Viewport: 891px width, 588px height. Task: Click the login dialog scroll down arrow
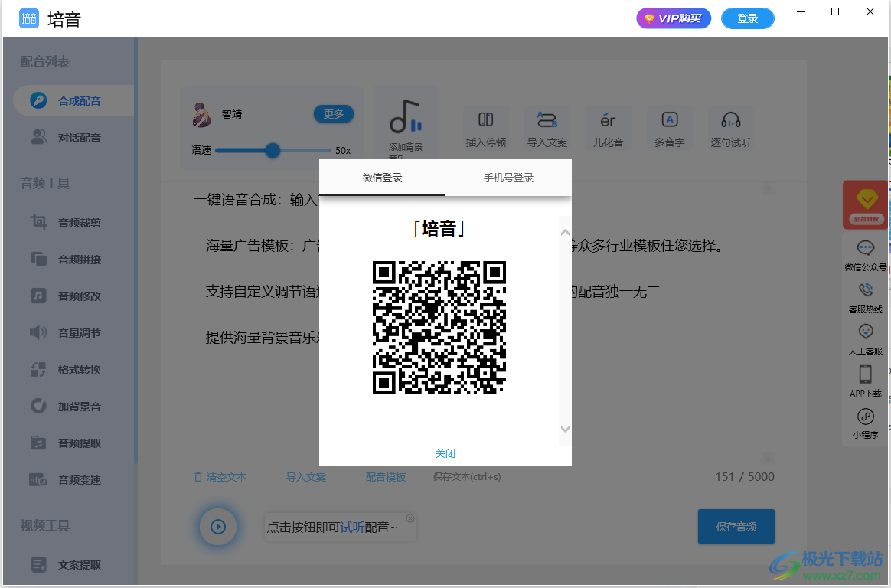click(x=565, y=429)
